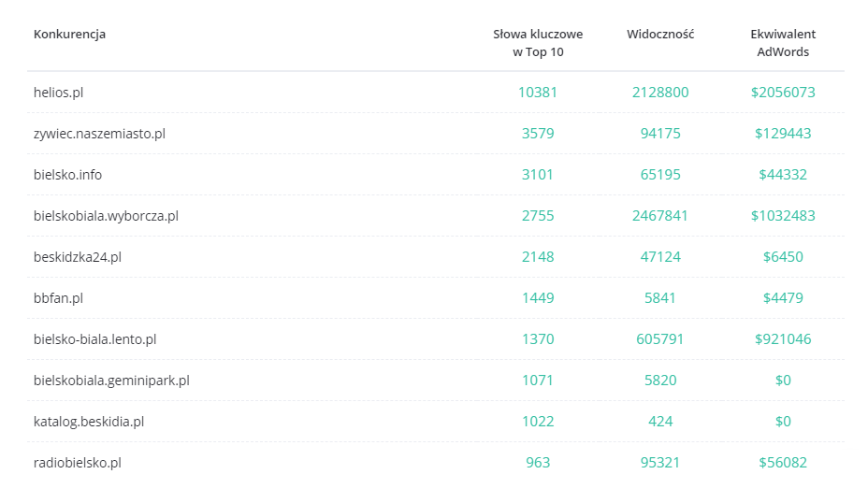The height and width of the screenshot is (503, 868).
Task: Open katalog.beskidia.pl competitor
Action: coord(89,421)
